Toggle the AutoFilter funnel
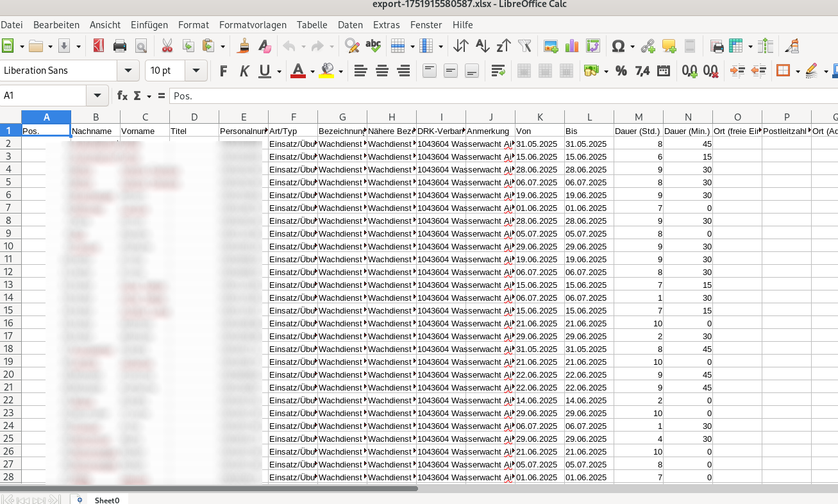 click(524, 46)
